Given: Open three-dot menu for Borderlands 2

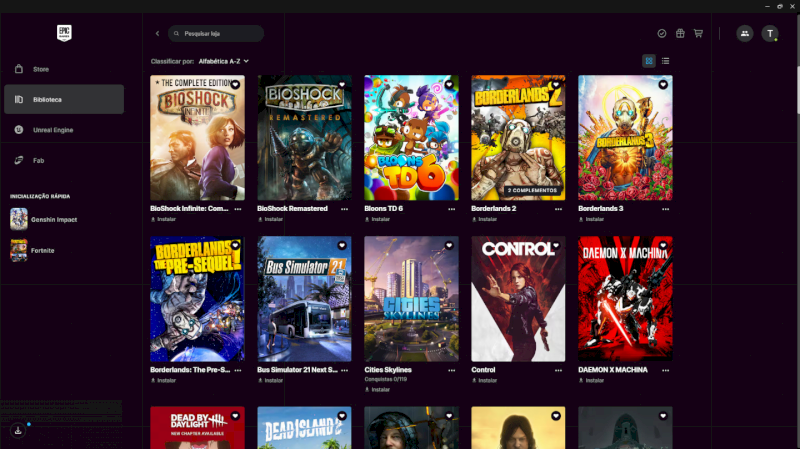Looking at the screenshot, I should [x=559, y=209].
